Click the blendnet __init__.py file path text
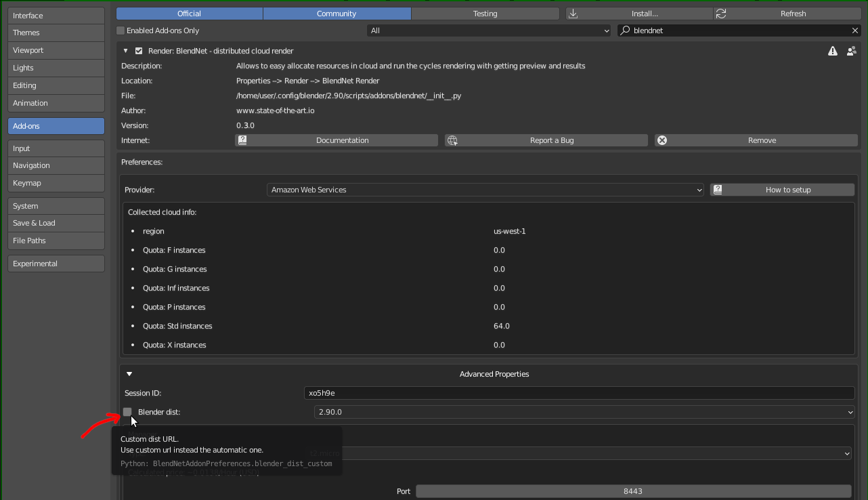Image resolution: width=868 pixels, height=500 pixels. pyautogui.click(x=349, y=96)
